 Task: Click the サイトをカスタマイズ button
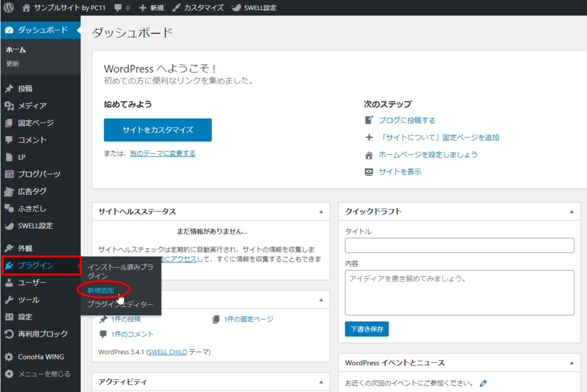click(x=158, y=130)
